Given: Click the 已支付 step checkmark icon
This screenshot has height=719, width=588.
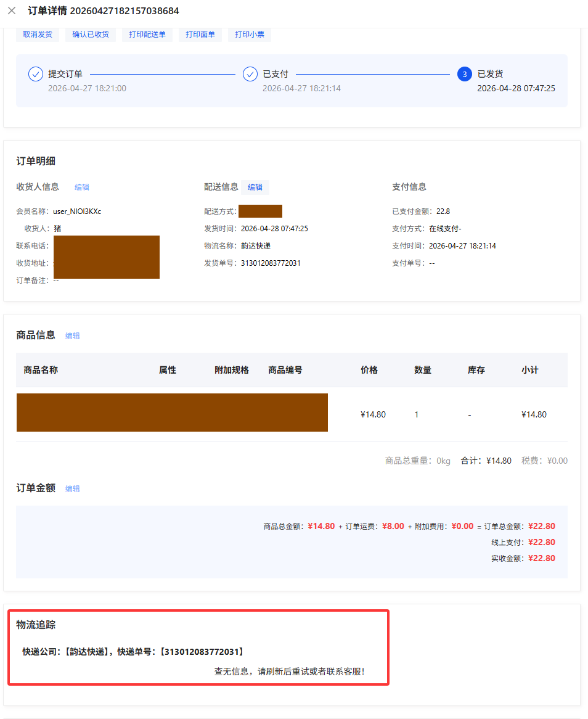Looking at the screenshot, I should point(250,74).
